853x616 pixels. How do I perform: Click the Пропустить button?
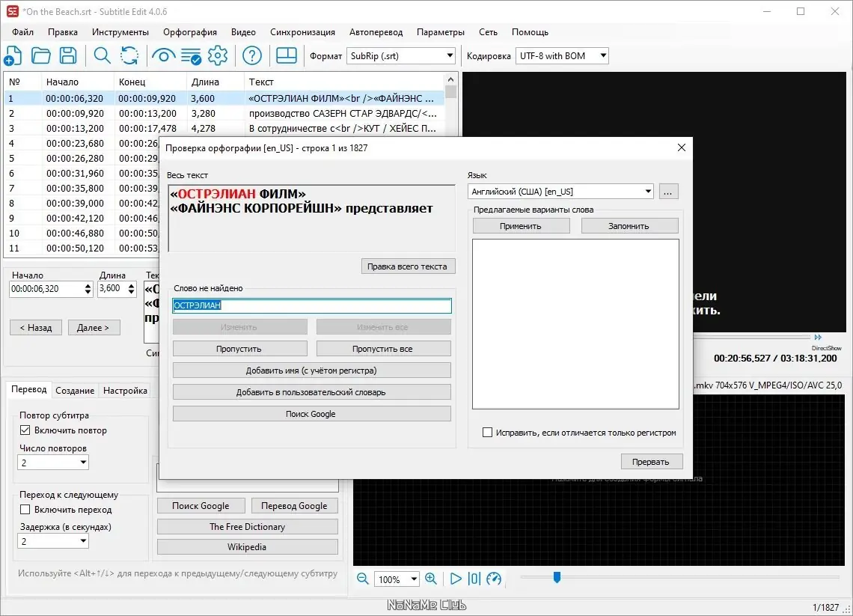click(x=240, y=349)
